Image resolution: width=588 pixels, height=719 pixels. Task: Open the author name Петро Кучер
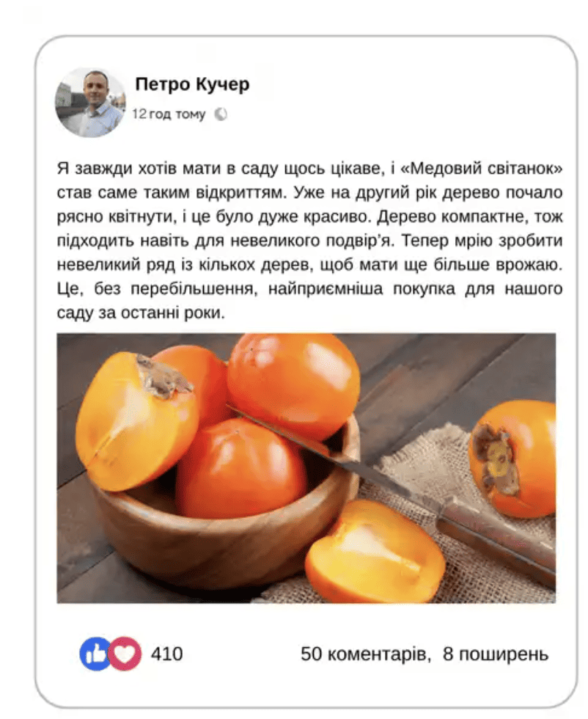193,84
